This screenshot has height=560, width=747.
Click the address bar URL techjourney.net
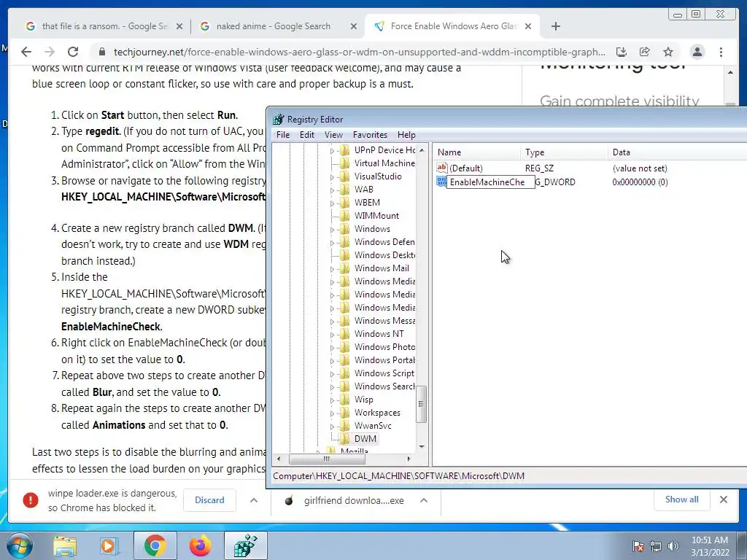point(360,52)
